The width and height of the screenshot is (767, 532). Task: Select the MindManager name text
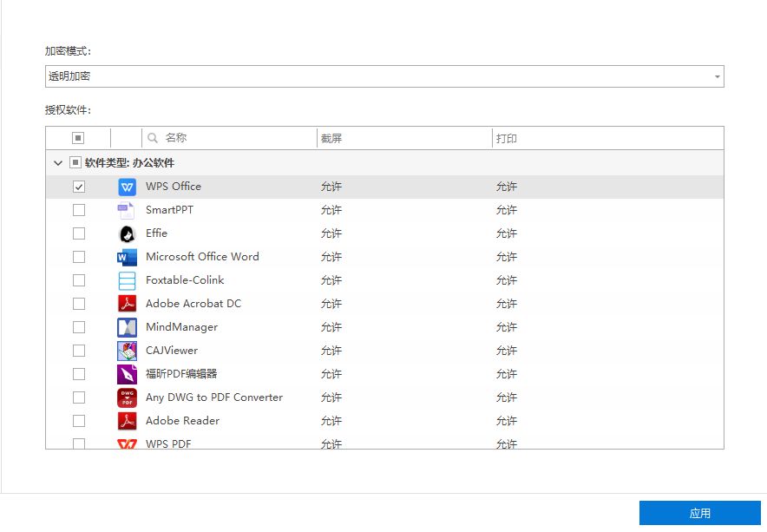tap(181, 327)
